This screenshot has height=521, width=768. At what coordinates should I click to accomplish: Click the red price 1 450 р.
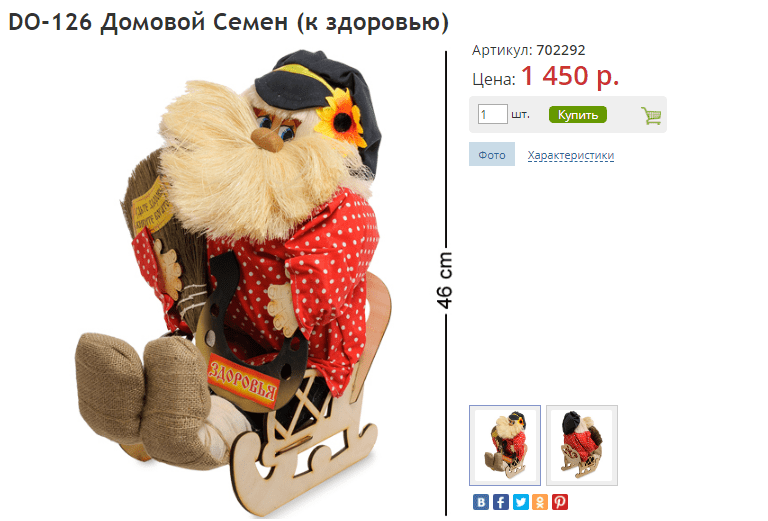(x=570, y=76)
